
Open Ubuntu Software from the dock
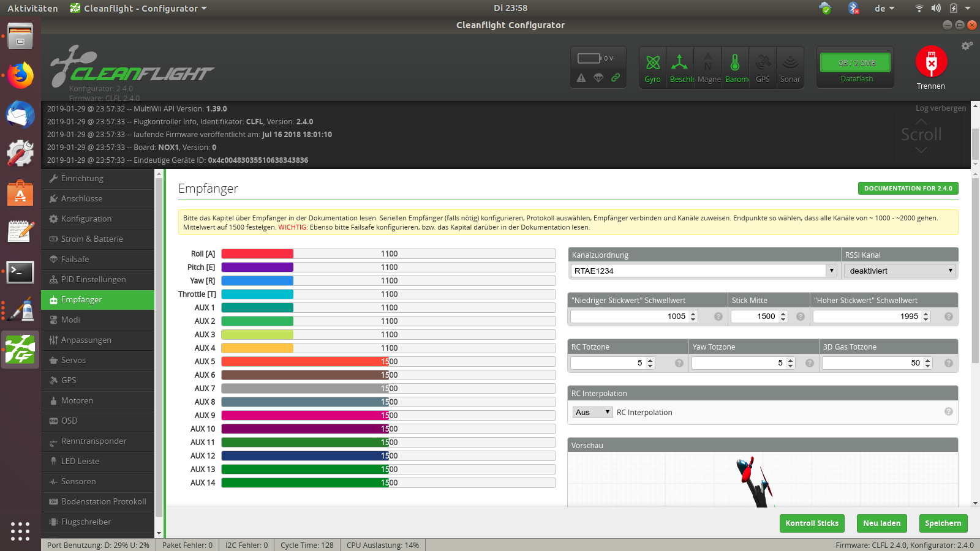[x=20, y=193]
